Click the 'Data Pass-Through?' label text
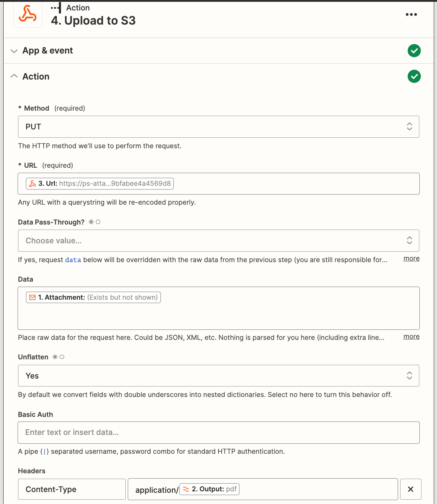 [x=51, y=222]
